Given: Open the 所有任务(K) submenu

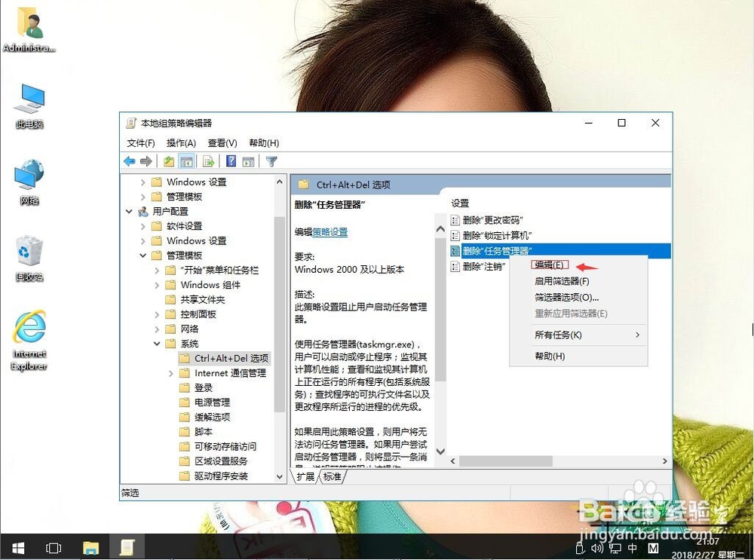Looking at the screenshot, I should coord(578,335).
